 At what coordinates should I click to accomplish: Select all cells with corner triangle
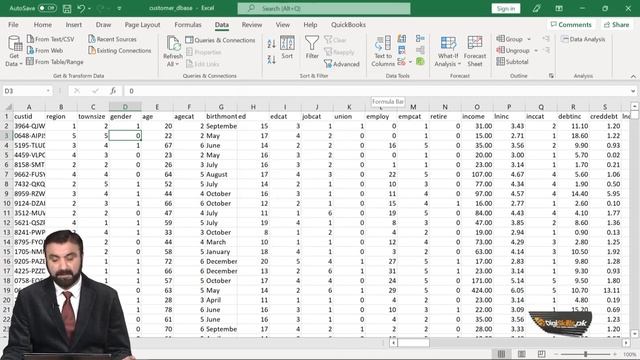[8, 107]
